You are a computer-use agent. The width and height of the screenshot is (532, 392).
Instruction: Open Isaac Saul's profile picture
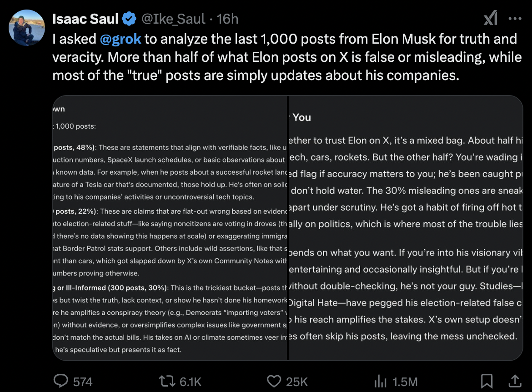point(27,27)
